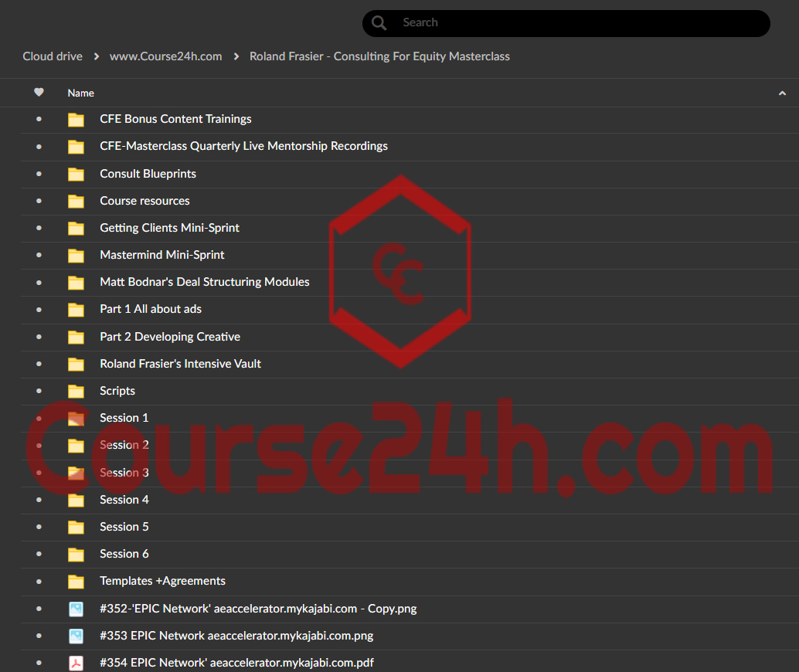Click Roland Frasier's Intensive Vault folder icon
The height and width of the screenshot is (672, 799).
pyautogui.click(x=76, y=365)
